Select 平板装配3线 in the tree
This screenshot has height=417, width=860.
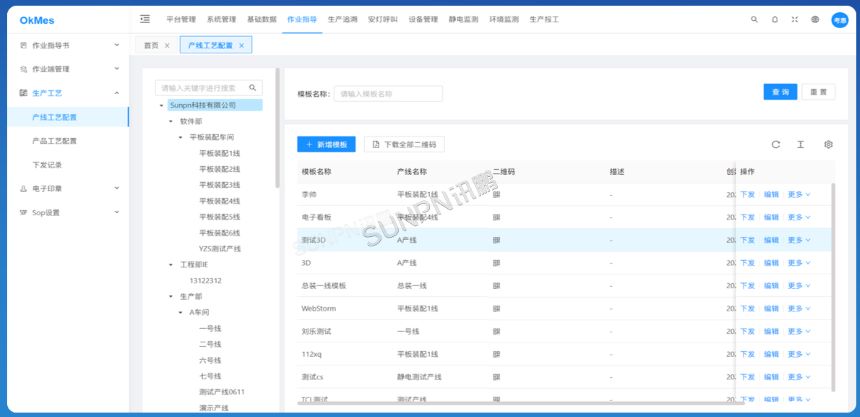219,185
